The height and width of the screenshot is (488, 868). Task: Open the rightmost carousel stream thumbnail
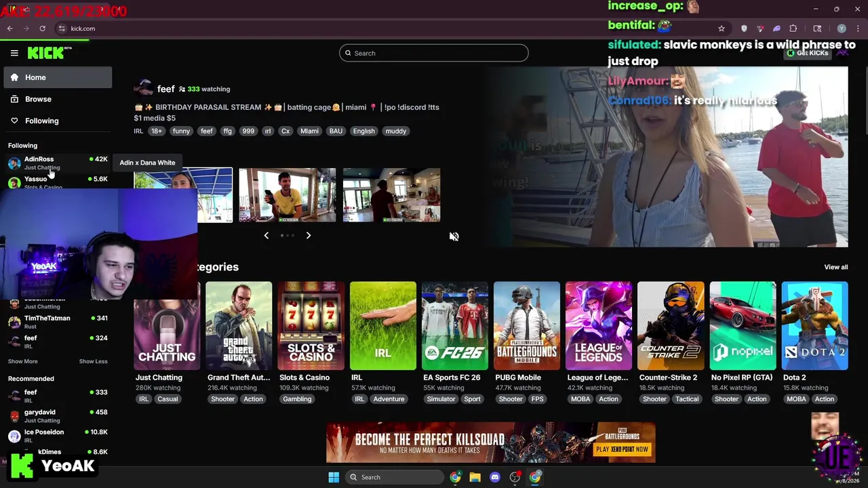pos(391,195)
